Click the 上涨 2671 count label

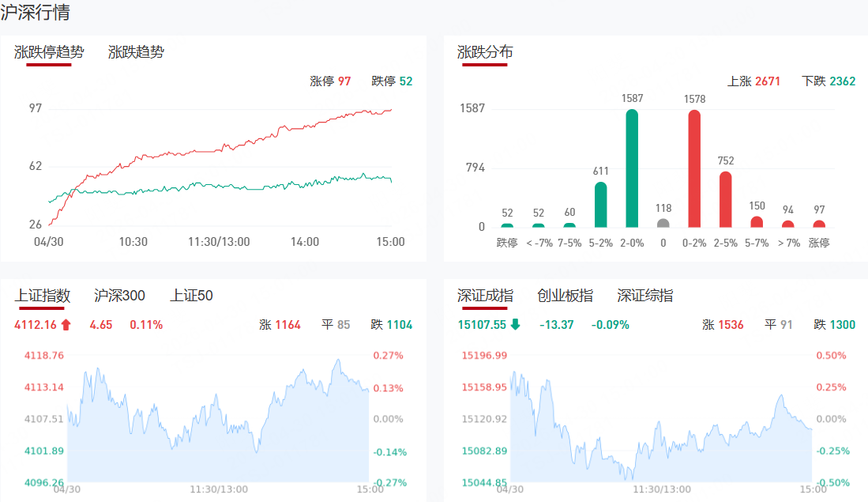[x=753, y=81]
